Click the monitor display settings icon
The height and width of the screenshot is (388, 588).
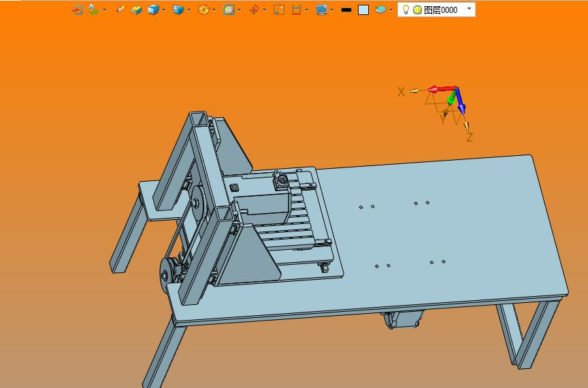(x=321, y=10)
